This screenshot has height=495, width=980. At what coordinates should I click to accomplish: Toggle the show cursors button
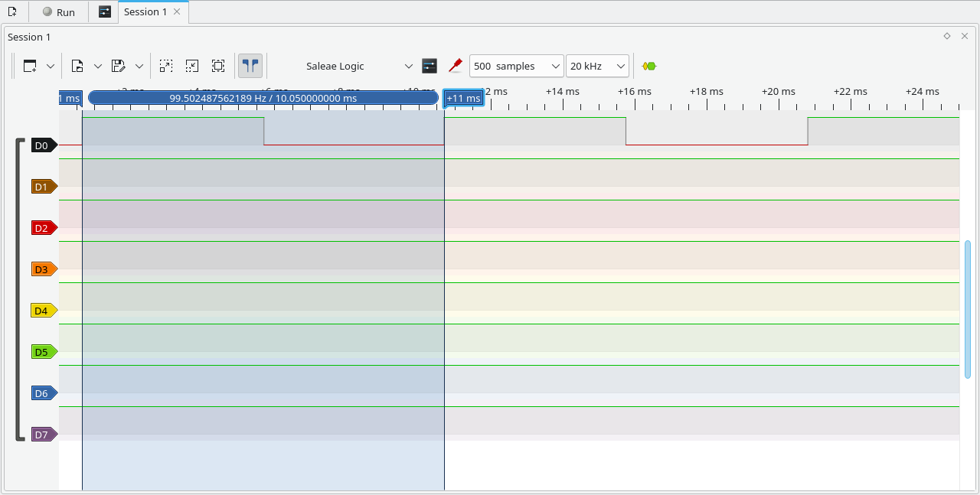click(x=250, y=66)
